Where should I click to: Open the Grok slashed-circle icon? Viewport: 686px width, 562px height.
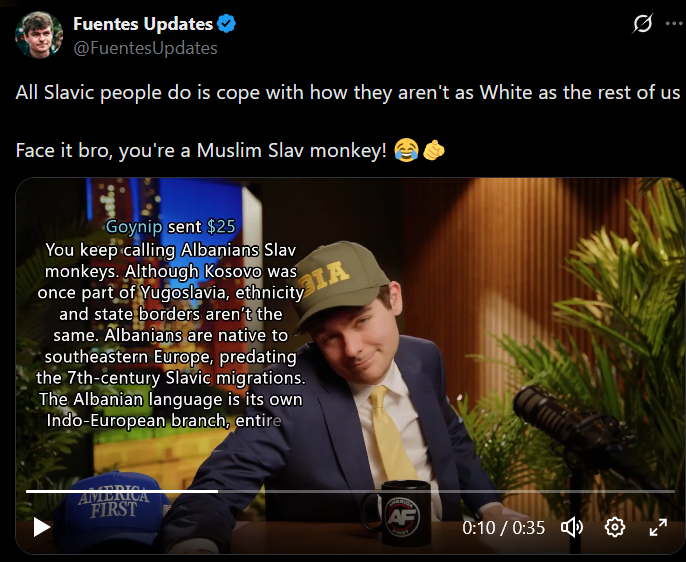click(x=643, y=23)
